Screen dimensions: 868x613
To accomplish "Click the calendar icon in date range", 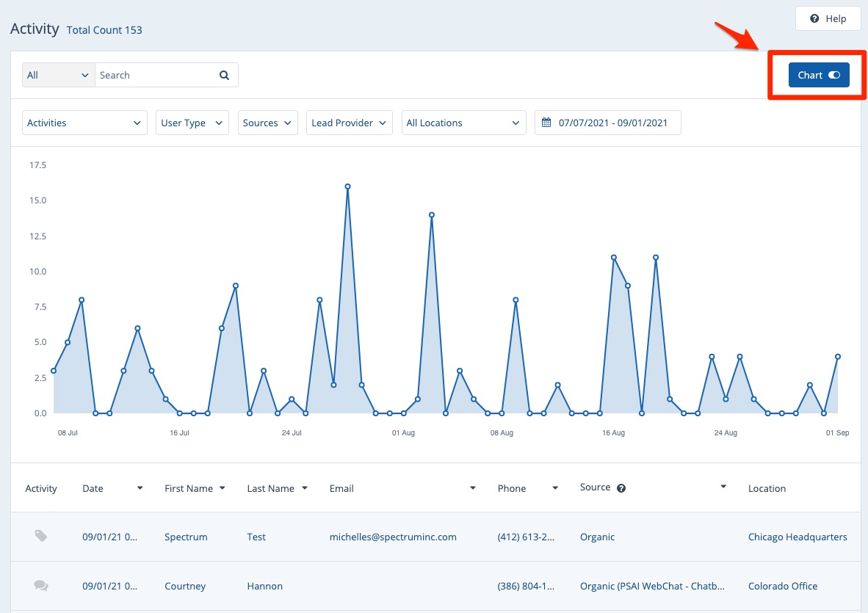I will tap(546, 123).
